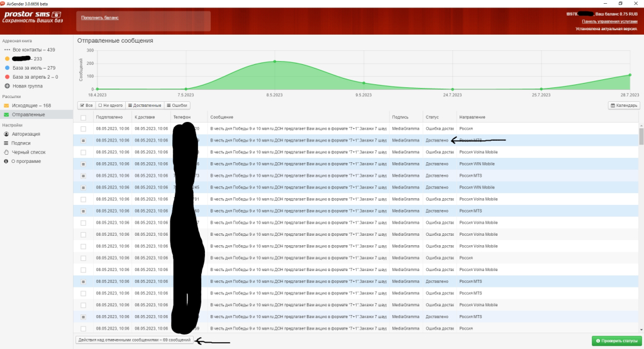This screenshot has width=644, height=349.
Task: Click the green Проверить статусы button
Action: pos(616,341)
